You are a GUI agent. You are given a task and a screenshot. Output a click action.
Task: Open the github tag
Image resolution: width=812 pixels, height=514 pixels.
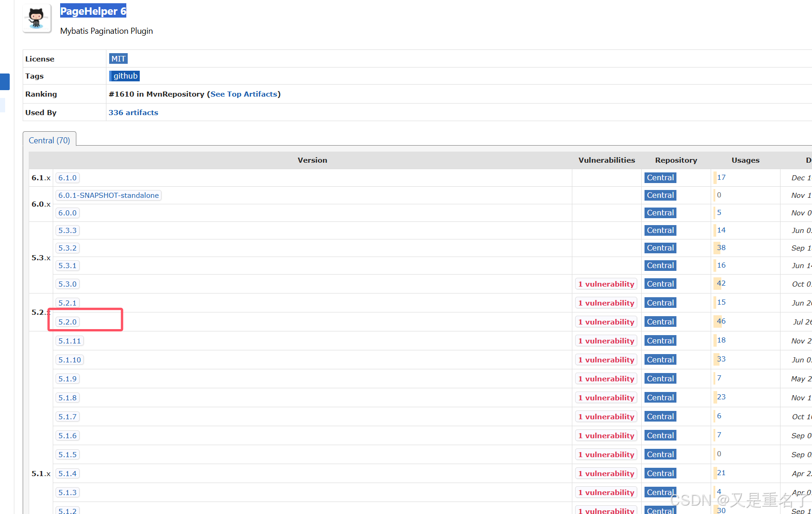(x=124, y=76)
